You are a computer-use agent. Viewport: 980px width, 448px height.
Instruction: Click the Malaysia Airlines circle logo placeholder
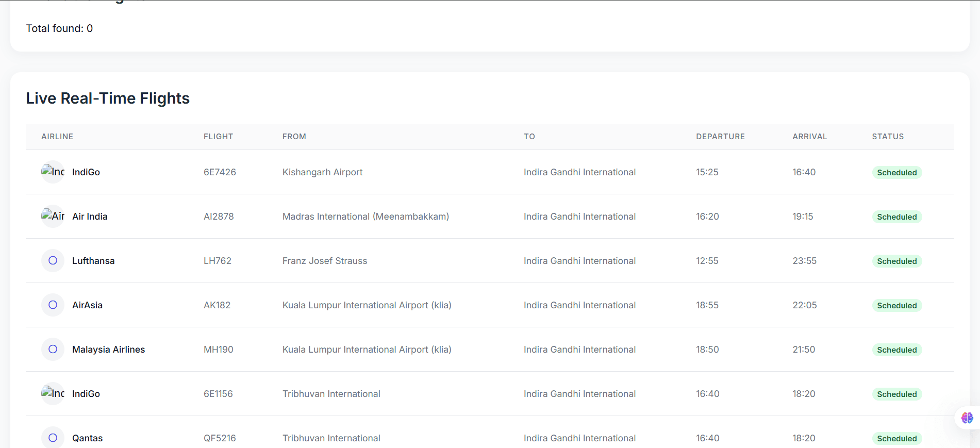[x=53, y=349]
